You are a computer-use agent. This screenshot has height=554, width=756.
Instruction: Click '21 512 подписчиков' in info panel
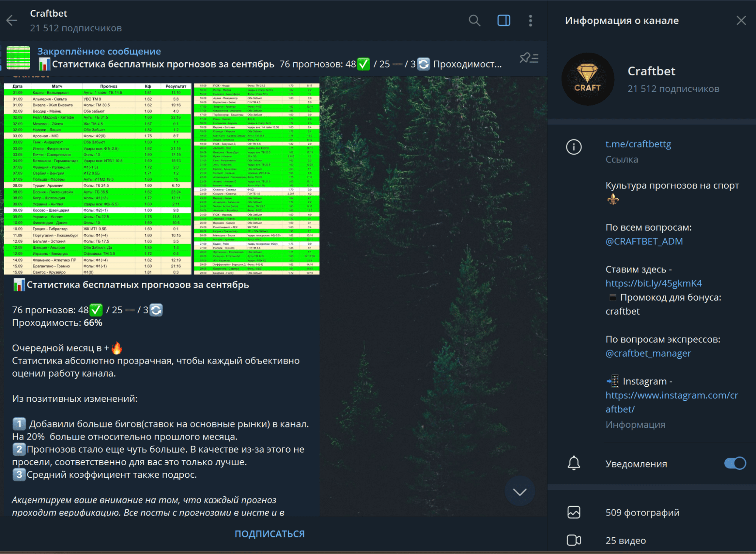[673, 89]
